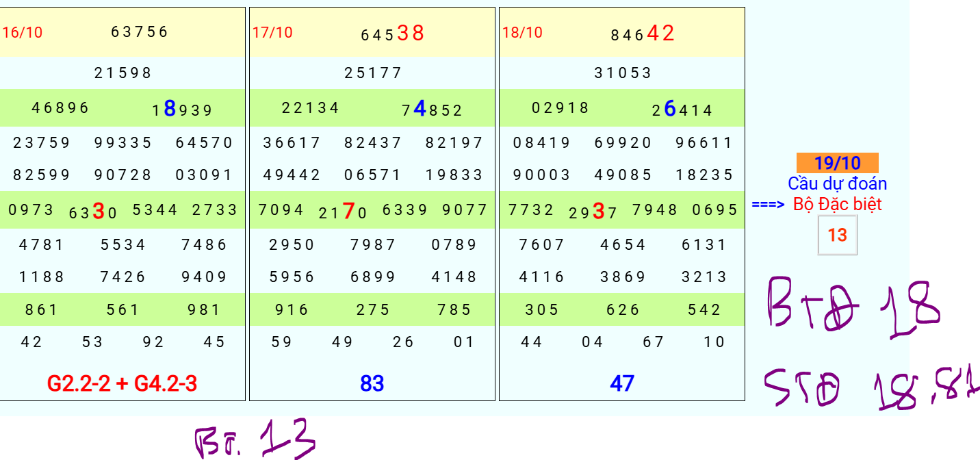
Task: Select the number 0973
Action: coord(31,209)
